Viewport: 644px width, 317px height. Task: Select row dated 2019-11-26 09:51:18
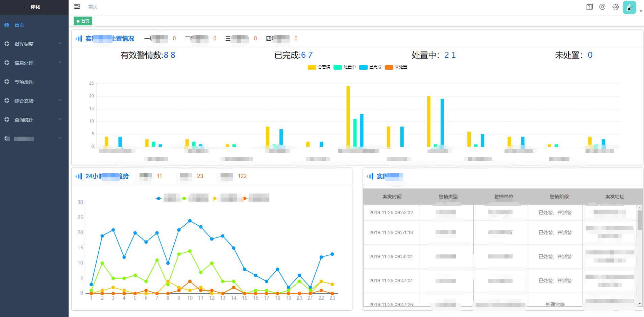click(x=500, y=232)
